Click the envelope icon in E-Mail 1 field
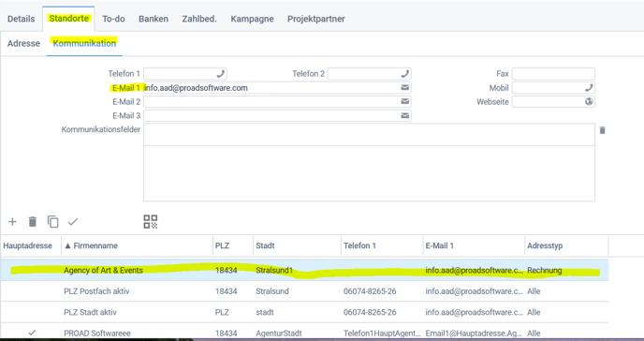The image size is (644, 341). pos(405,87)
